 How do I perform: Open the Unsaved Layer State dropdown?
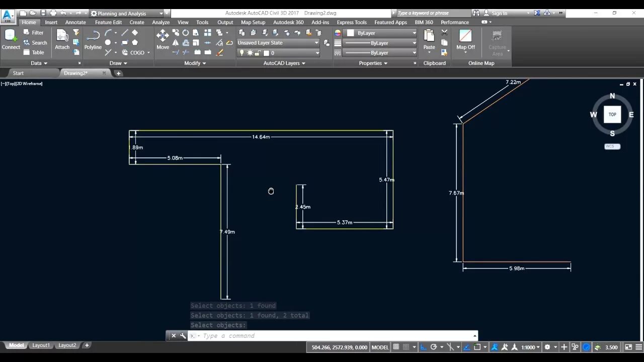coord(278,43)
